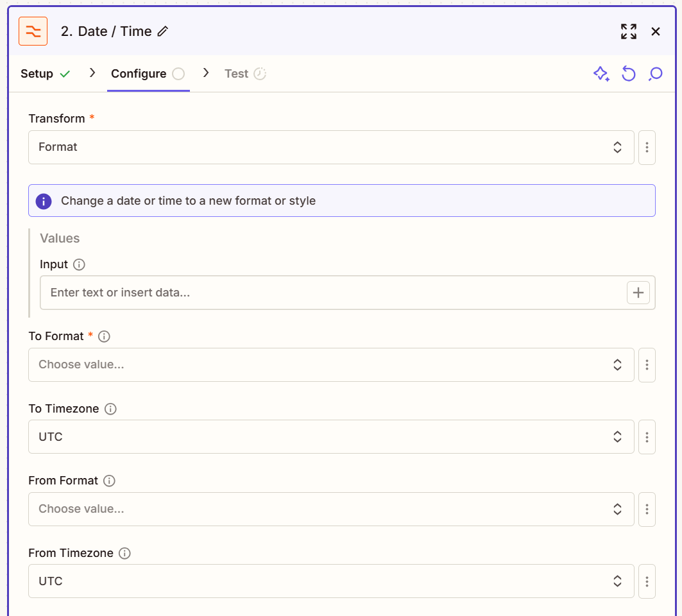Image resolution: width=682 pixels, height=616 pixels.
Task: Show info tooltip for From Format
Action: pyautogui.click(x=109, y=481)
